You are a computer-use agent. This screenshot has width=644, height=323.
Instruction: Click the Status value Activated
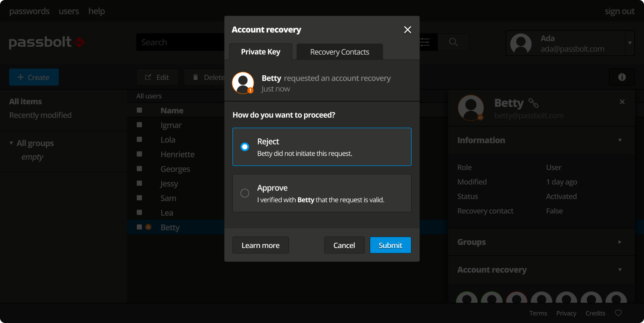tap(561, 196)
